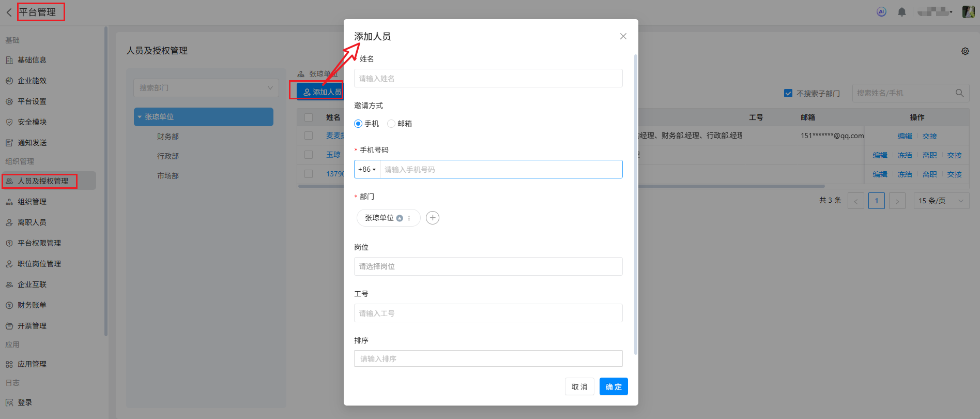Select 行政部 in the department tree
This screenshot has width=980, height=419.
(168, 156)
